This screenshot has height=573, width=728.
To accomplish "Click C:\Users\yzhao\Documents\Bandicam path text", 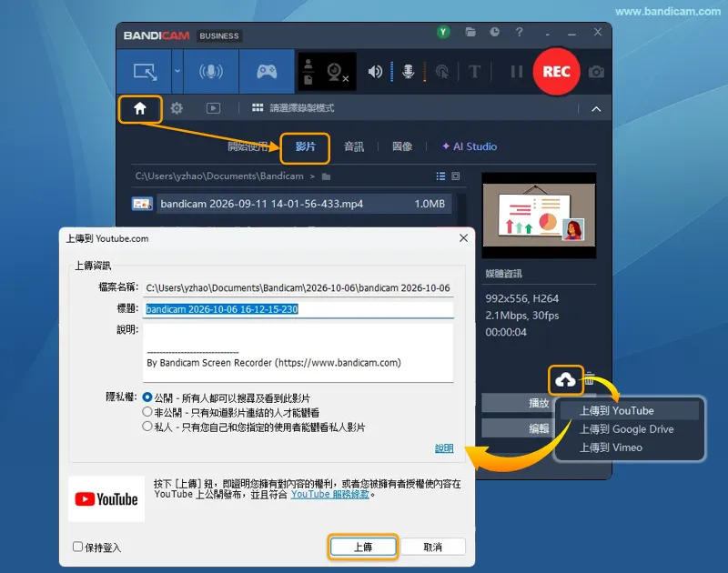I will click(x=219, y=176).
